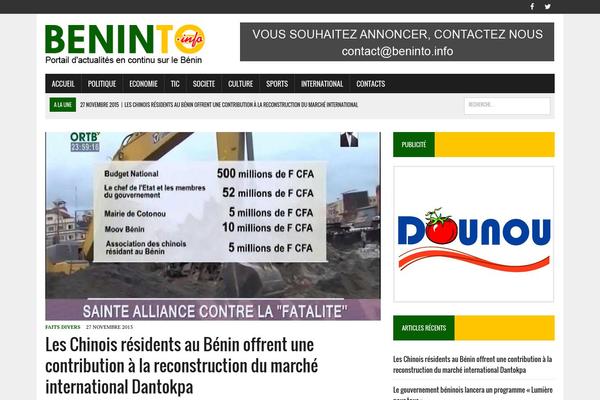
Task: Open the featured ORTB article image
Action: click(x=213, y=226)
